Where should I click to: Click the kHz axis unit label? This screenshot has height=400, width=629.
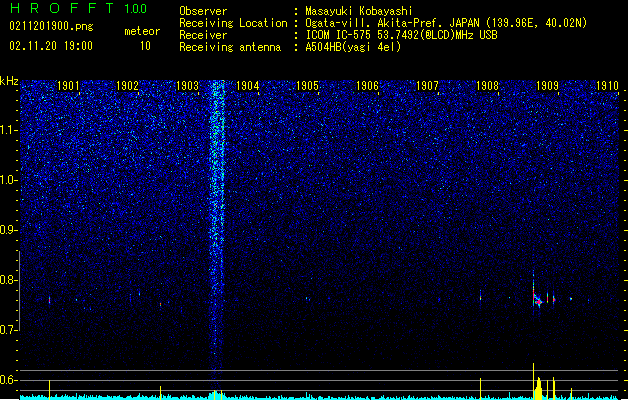(9, 81)
